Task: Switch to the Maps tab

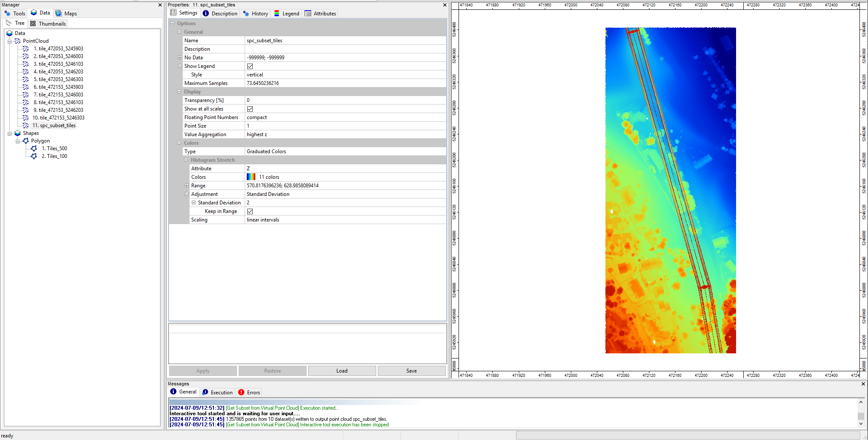Action: click(x=66, y=13)
